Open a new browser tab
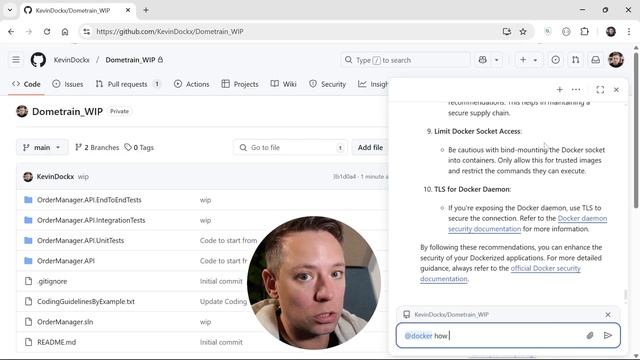Viewport: 640px width, 360px height. point(146,10)
